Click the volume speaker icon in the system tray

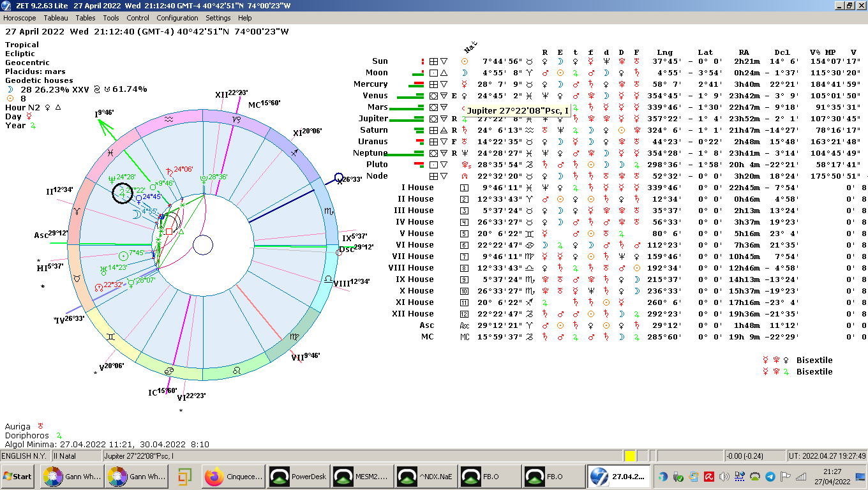click(x=724, y=477)
